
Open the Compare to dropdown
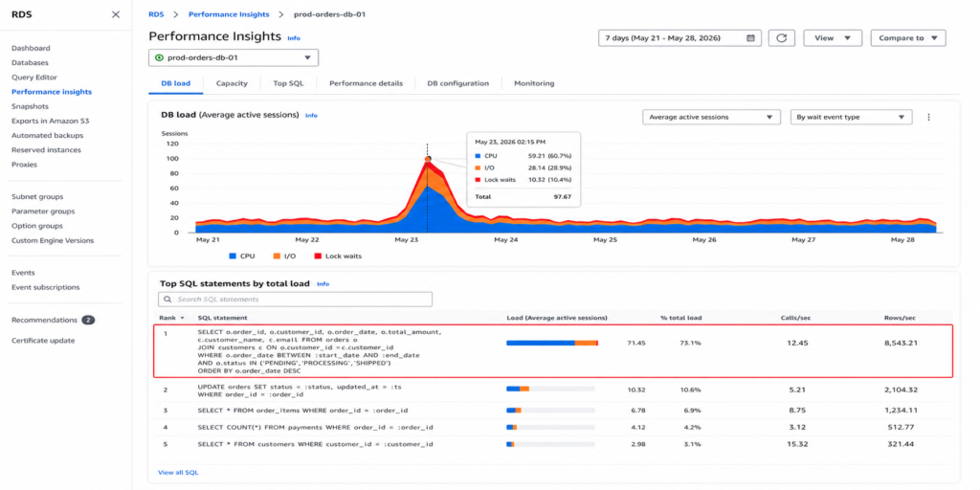908,38
